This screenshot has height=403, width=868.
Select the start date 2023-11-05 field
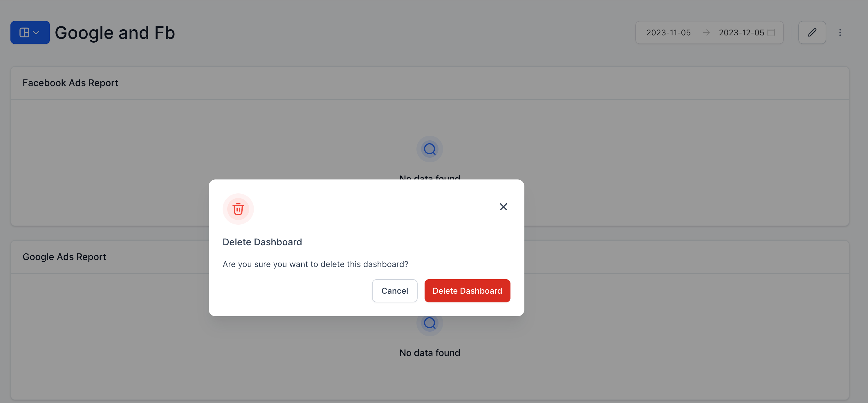click(668, 32)
